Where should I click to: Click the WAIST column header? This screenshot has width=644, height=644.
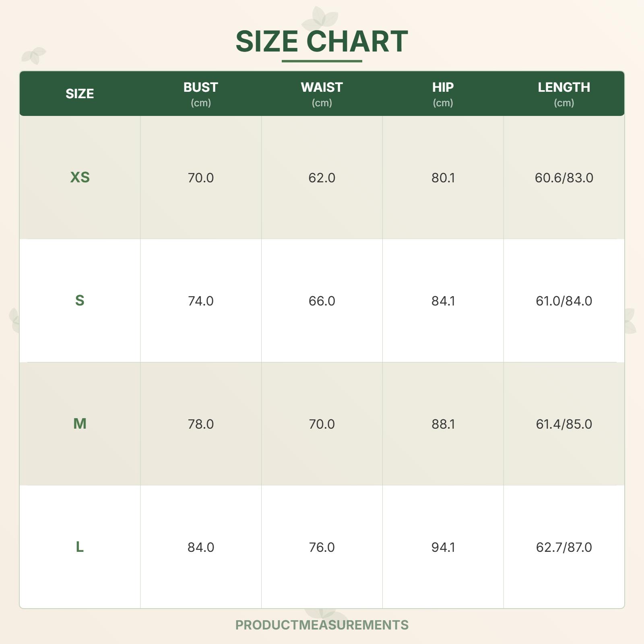click(x=322, y=94)
